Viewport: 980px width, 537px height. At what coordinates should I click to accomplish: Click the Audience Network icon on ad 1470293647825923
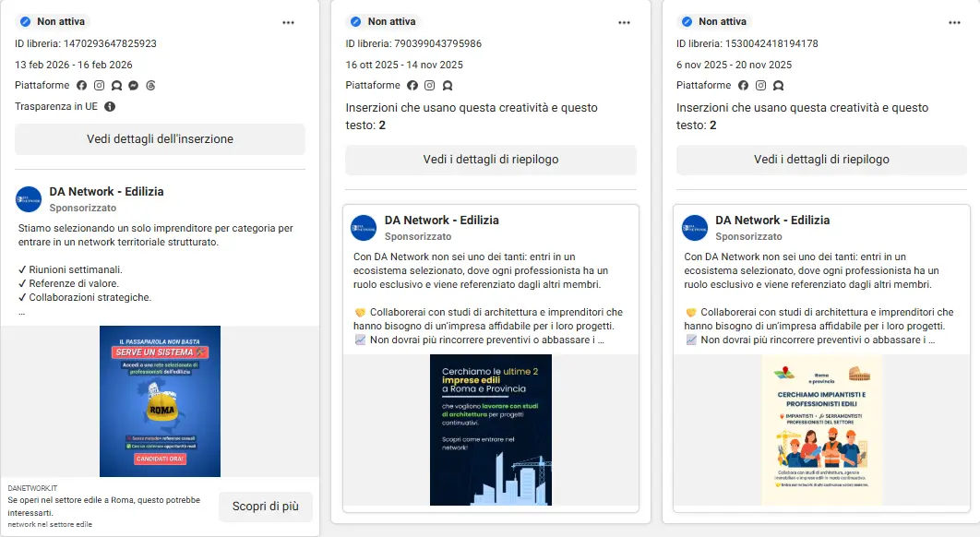point(116,86)
